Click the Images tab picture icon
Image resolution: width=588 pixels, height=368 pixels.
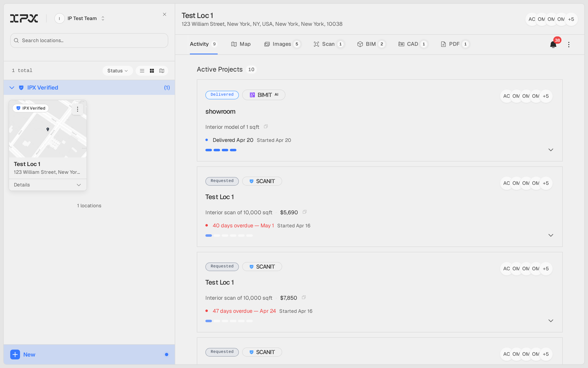[x=267, y=44]
